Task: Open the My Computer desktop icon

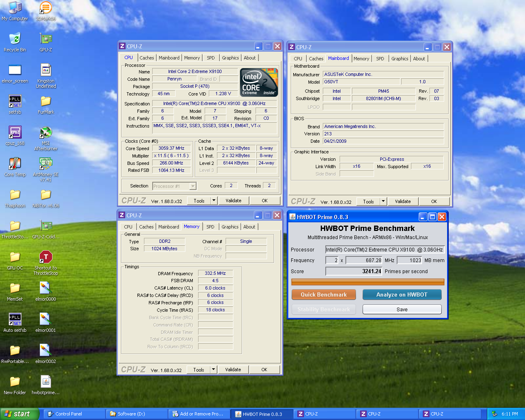Action: pyautogui.click(x=15, y=11)
